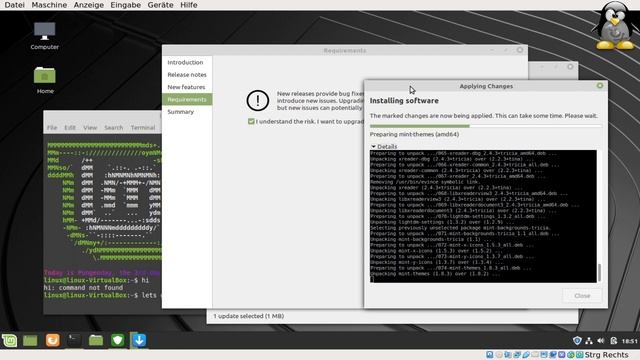Screen dimensions: 640x360
Task: Toggle the 'I understand the risk' checkbox
Action: [251, 121]
